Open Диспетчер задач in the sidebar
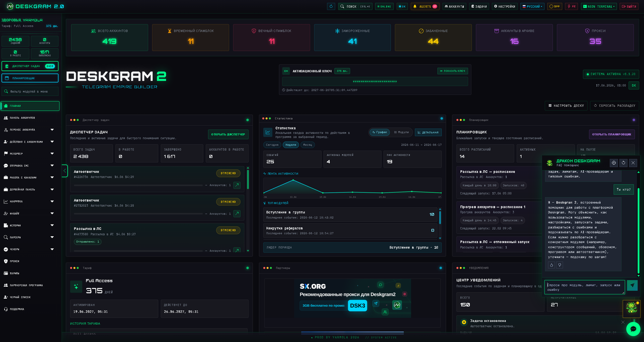 pyautogui.click(x=30, y=66)
